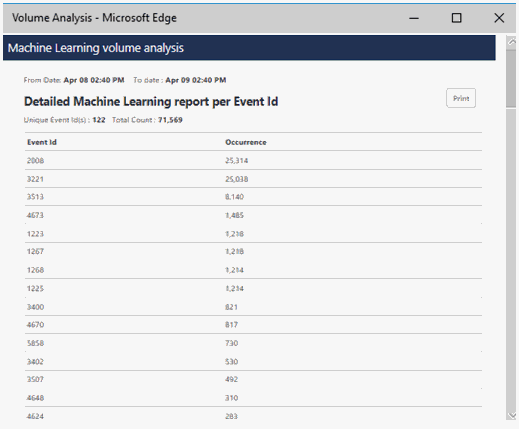Click the Machine Learning volume analysis banner title
This screenshot has width=519, height=429.
(96, 48)
